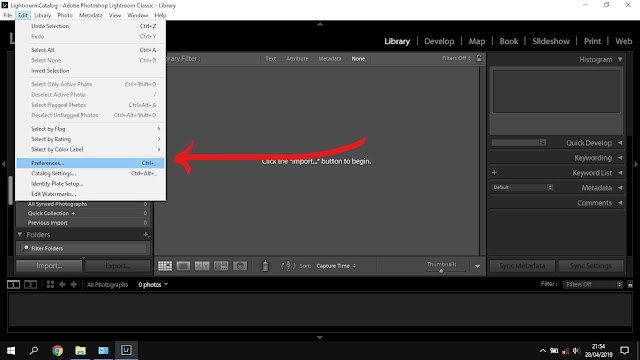
Task: Switch to the Develop module
Action: tap(439, 41)
